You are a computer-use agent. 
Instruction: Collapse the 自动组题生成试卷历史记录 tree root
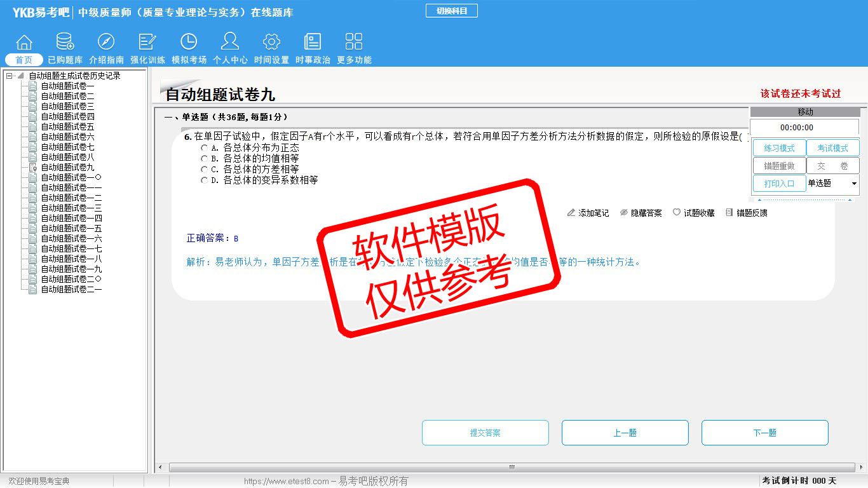click(10, 76)
